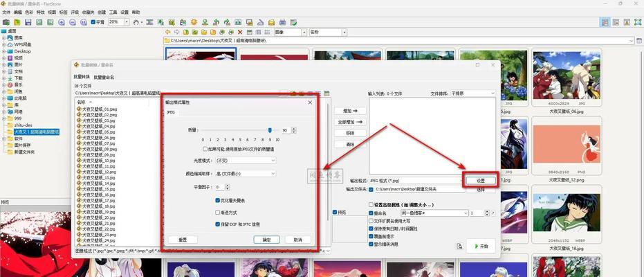
Task: Open the 色彩 (Colors) menu
Action: click(29, 12)
